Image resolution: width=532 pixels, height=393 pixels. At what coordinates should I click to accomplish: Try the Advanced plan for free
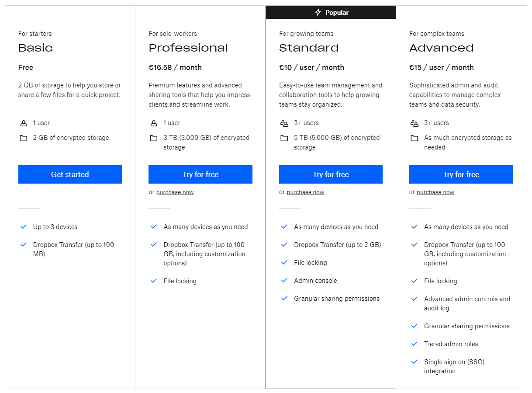[x=461, y=174]
